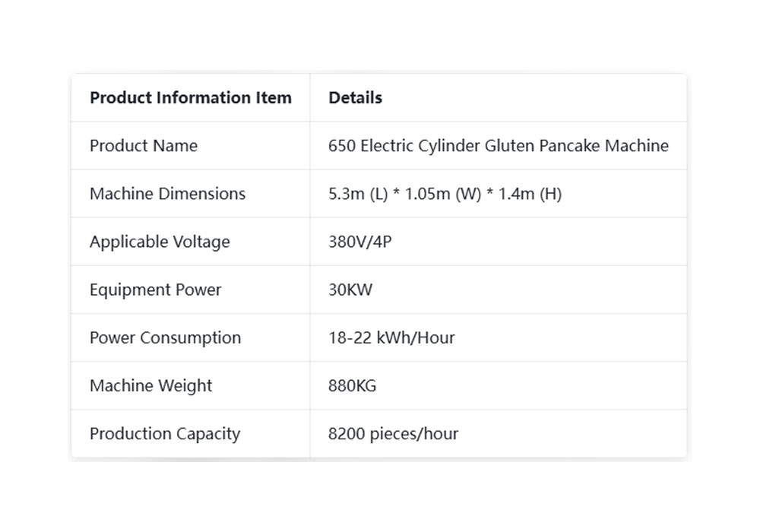Click the 'Applicable Voltage' label
This screenshot has height=532, width=760.
[160, 242]
